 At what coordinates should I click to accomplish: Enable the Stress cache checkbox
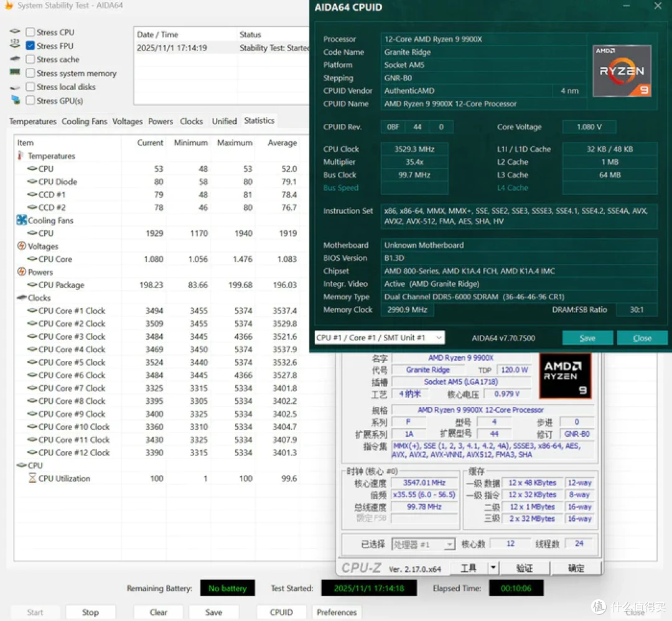pyautogui.click(x=30, y=59)
